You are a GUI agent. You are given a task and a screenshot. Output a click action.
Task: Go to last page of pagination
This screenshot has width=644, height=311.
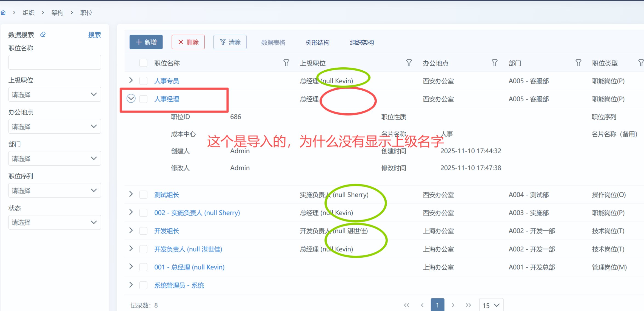[x=468, y=305]
